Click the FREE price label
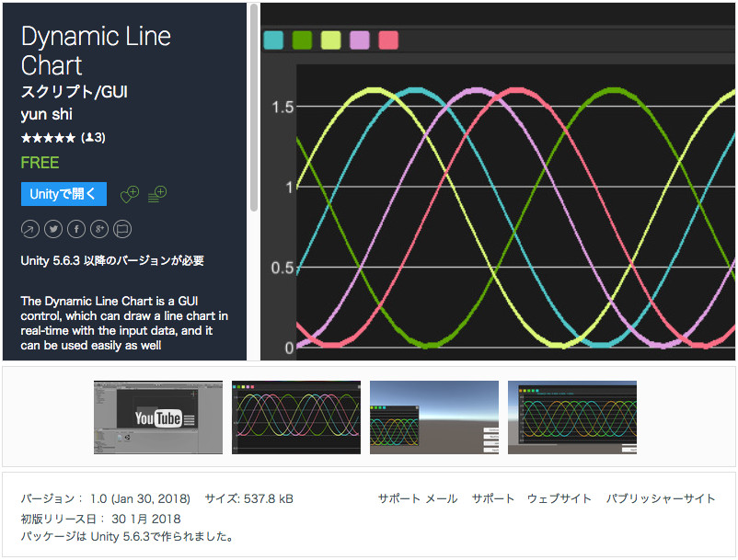This screenshot has height=560, width=738. point(40,163)
